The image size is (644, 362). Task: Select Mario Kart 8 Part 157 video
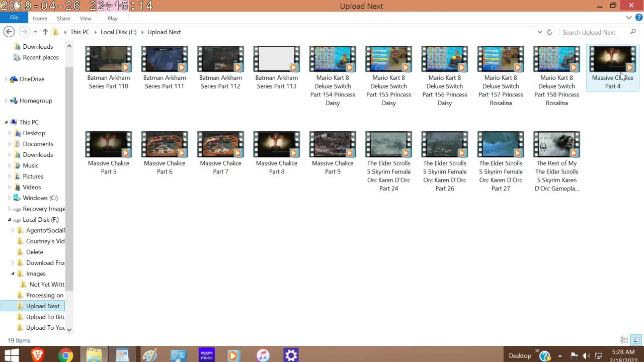point(501,76)
